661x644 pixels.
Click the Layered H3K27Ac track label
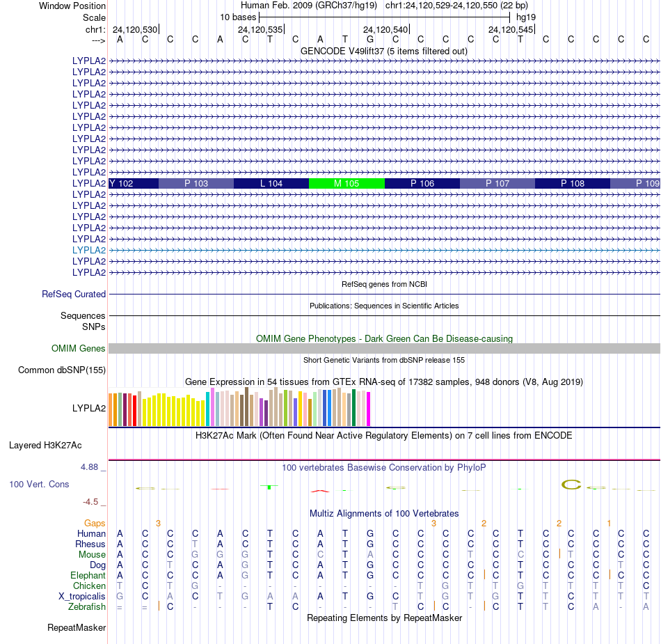point(45,446)
